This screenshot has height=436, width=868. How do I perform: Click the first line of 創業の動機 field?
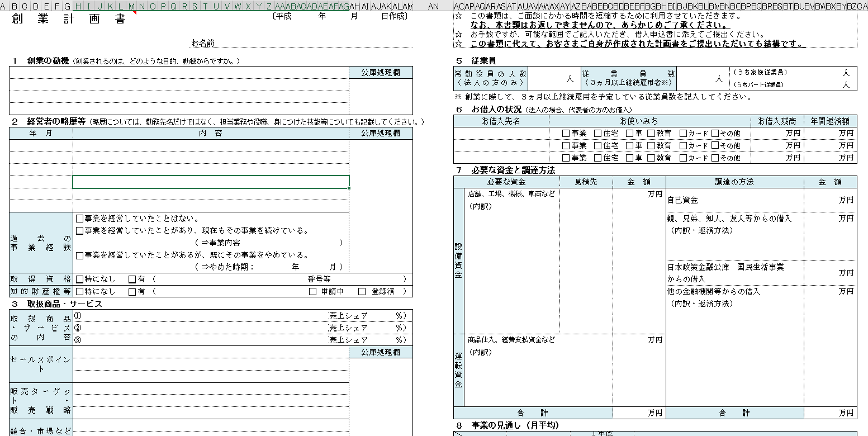click(179, 73)
